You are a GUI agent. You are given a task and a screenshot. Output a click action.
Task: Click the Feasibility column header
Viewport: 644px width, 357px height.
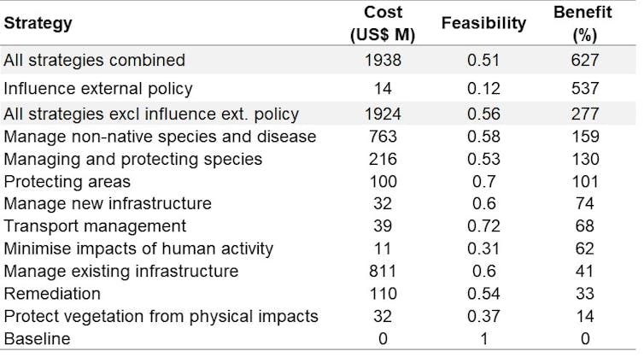coord(483,23)
